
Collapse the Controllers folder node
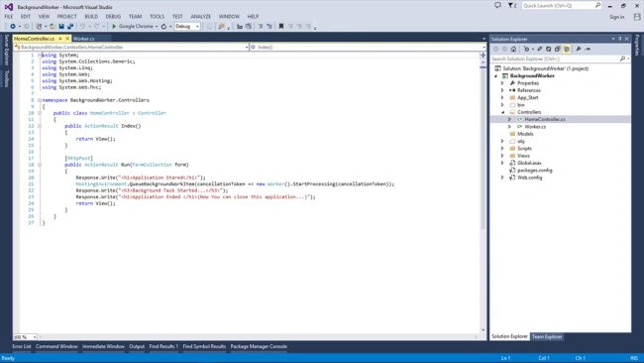[x=502, y=112]
